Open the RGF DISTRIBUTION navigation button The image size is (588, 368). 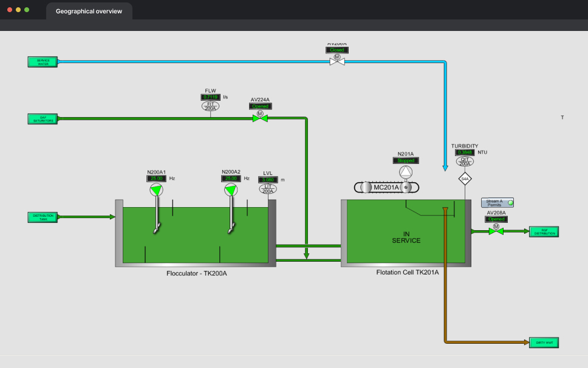(544, 231)
